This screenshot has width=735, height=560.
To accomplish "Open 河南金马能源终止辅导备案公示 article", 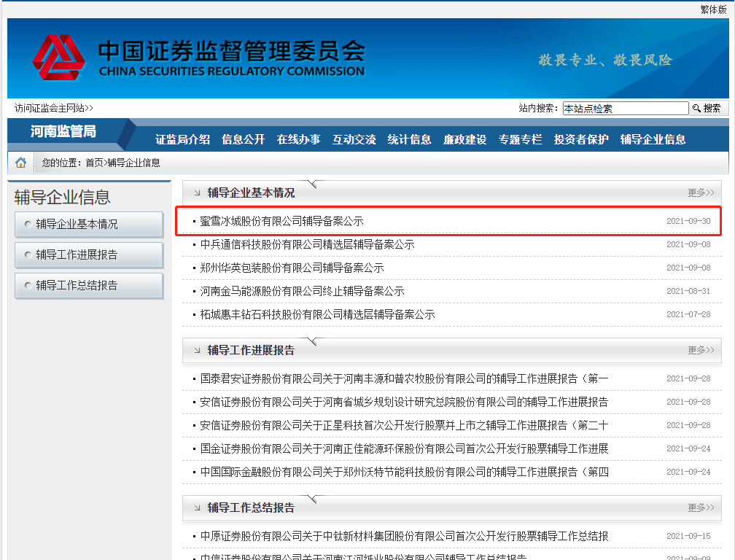I will pos(303,291).
